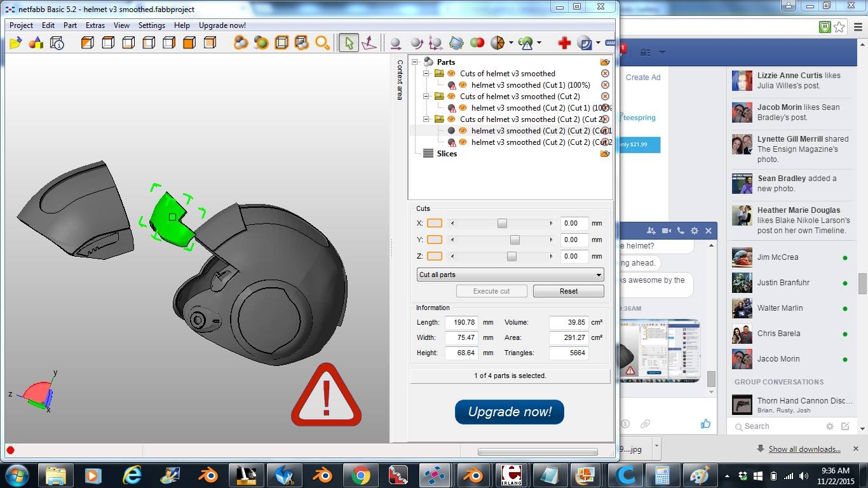Open dropdown arrow beside globe warning icon
The image size is (868, 488).
539,43
